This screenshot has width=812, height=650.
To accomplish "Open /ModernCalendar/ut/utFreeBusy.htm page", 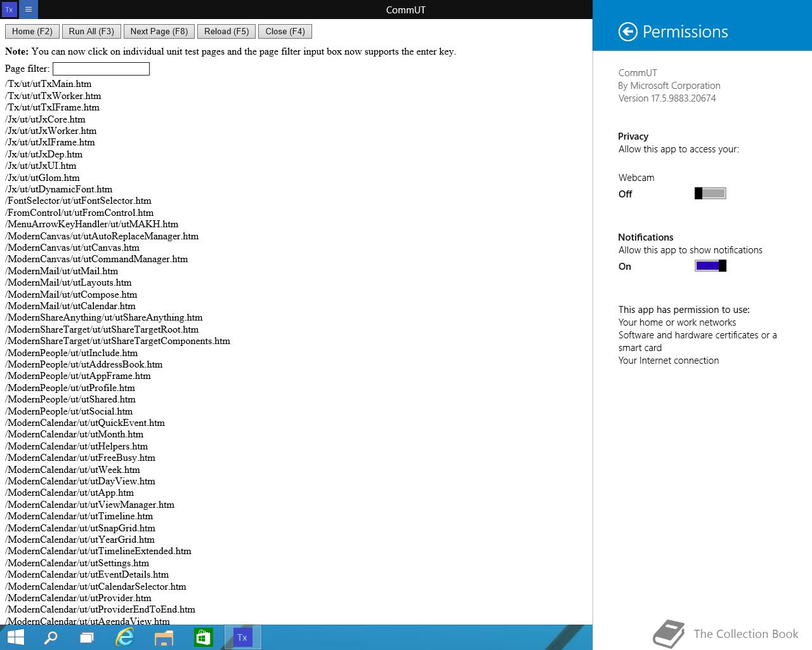I will click(81, 458).
